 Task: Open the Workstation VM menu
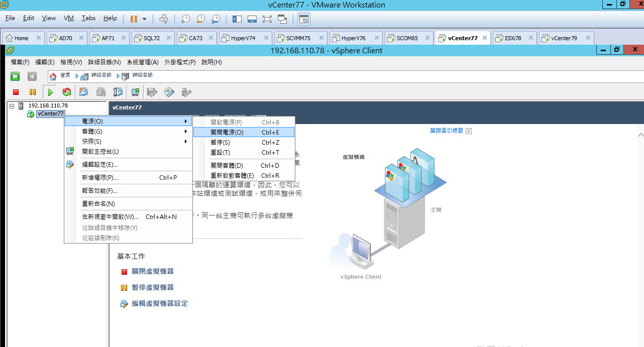[69, 18]
